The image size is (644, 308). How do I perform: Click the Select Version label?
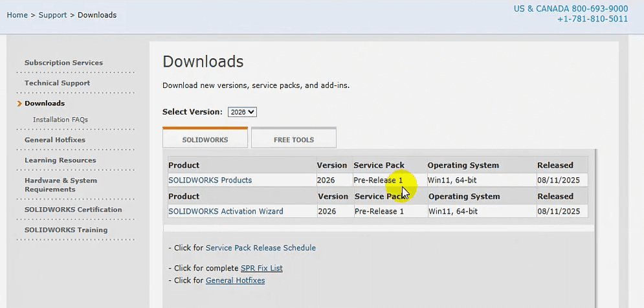click(192, 112)
